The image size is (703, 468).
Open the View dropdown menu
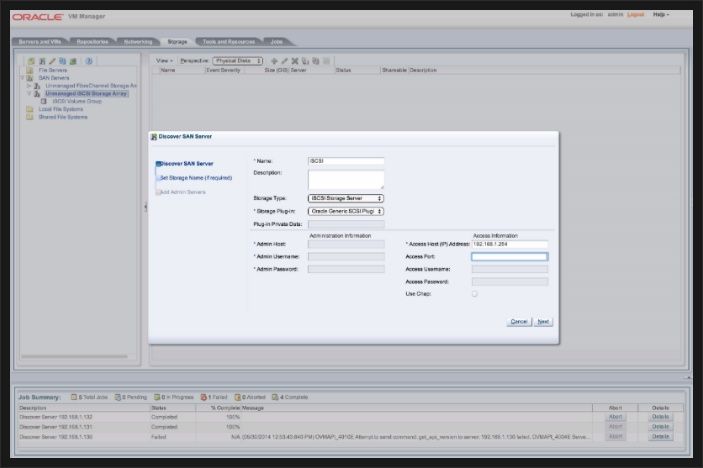click(164, 61)
